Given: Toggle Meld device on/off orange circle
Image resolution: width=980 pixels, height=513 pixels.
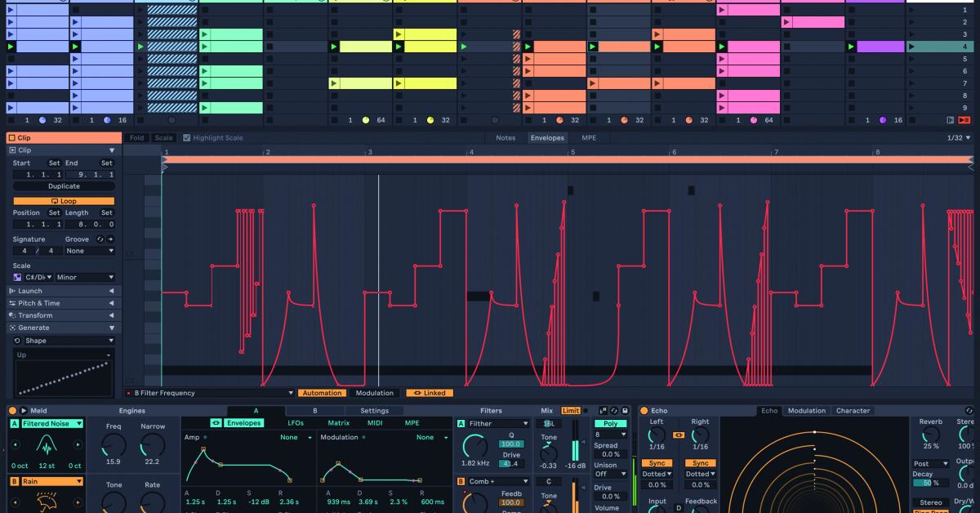Looking at the screenshot, I should pyautogui.click(x=12, y=411).
